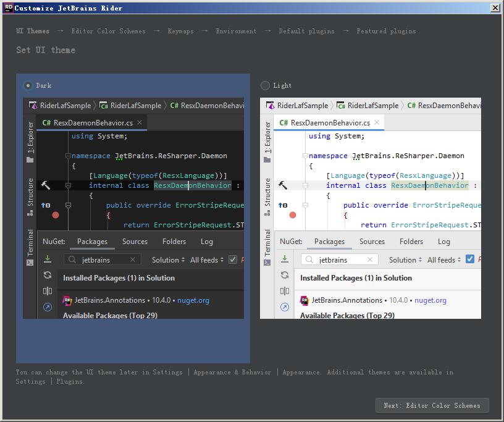504x422 pixels.
Task: Click the circled arrow icon in Light preview
Action: (285, 307)
